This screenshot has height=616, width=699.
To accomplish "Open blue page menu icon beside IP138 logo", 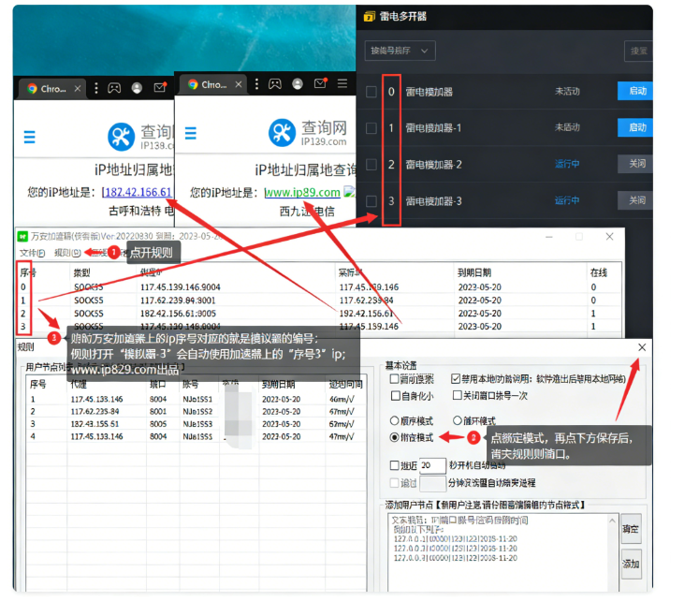I will [x=29, y=137].
